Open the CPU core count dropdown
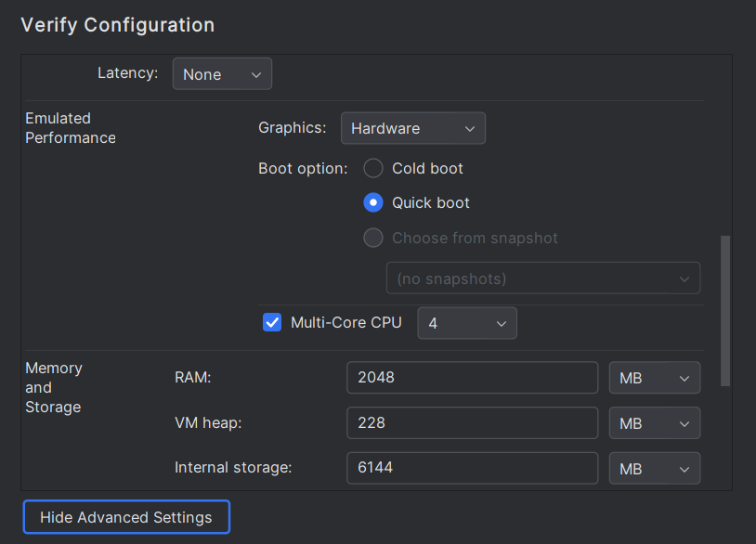The image size is (756, 544). (466, 323)
